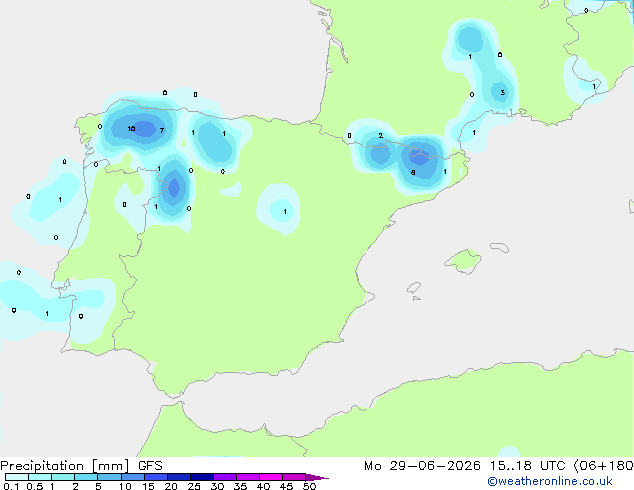The height and width of the screenshot is (490, 634).
Task: Click the Ibiza island outline on the map
Action: 414,288
